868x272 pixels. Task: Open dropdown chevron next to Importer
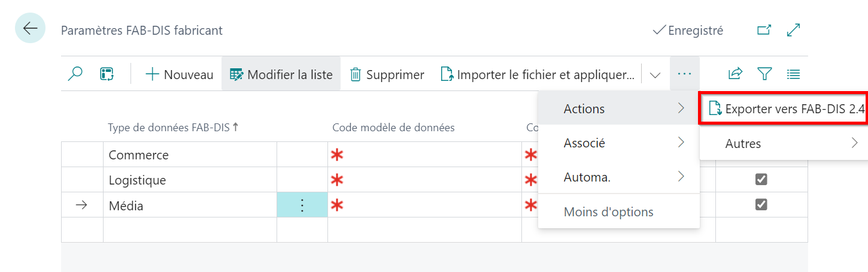pyautogui.click(x=655, y=75)
